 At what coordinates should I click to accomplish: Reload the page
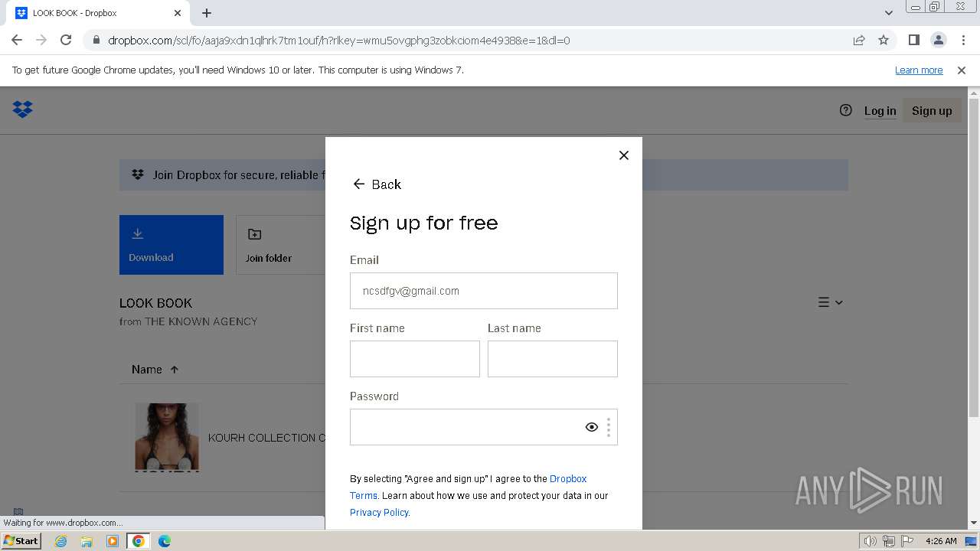pos(66,40)
